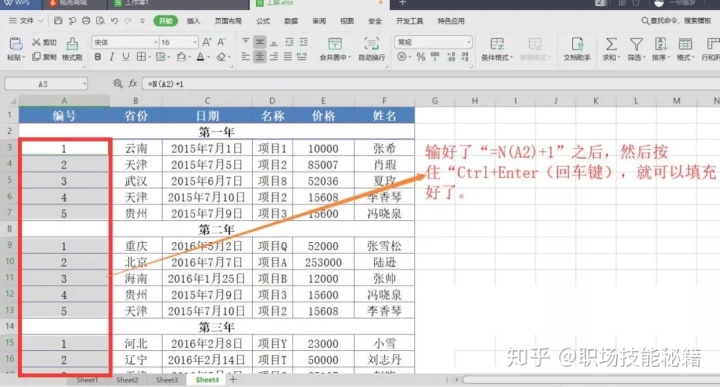
Task: Click the Clear format eraser icon
Action: pyautogui.click(x=221, y=57)
